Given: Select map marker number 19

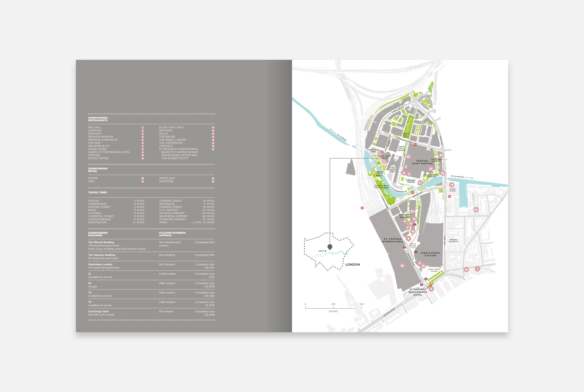Looking at the screenshot, I should click(402, 266).
